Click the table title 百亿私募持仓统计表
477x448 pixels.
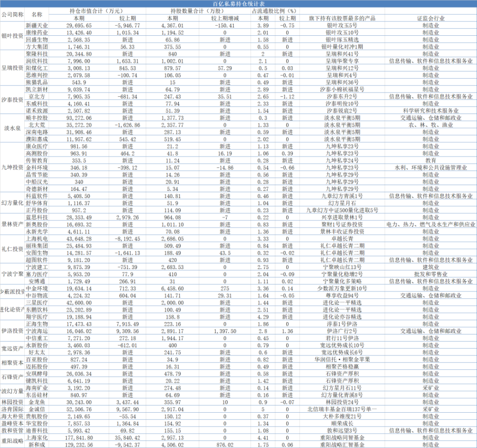click(238, 4)
